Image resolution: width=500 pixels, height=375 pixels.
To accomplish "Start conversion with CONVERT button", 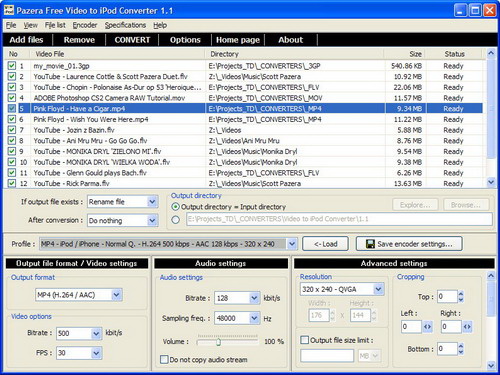I will pos(132,40).
